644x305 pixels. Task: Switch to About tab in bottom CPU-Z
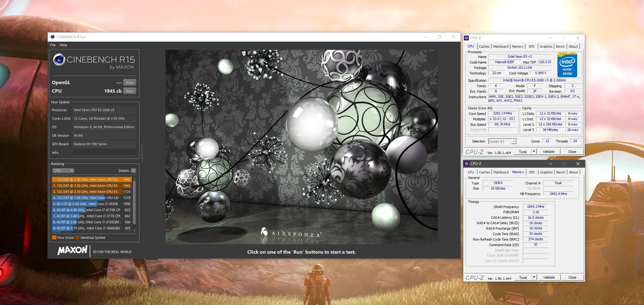click(574, 172)
